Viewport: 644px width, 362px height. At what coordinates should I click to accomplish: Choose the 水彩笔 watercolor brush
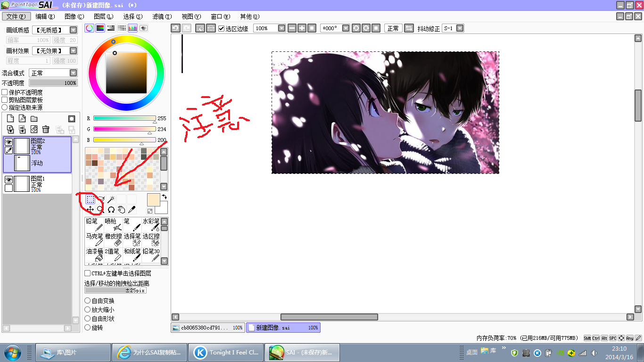click(151, 225)
